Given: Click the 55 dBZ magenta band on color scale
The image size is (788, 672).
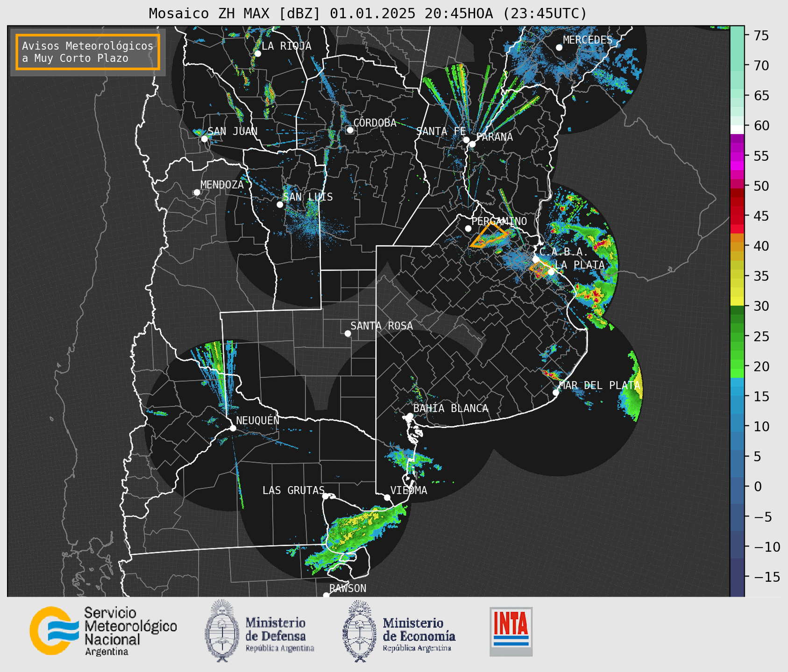Looking at the screenshot, I should (737, 156).
